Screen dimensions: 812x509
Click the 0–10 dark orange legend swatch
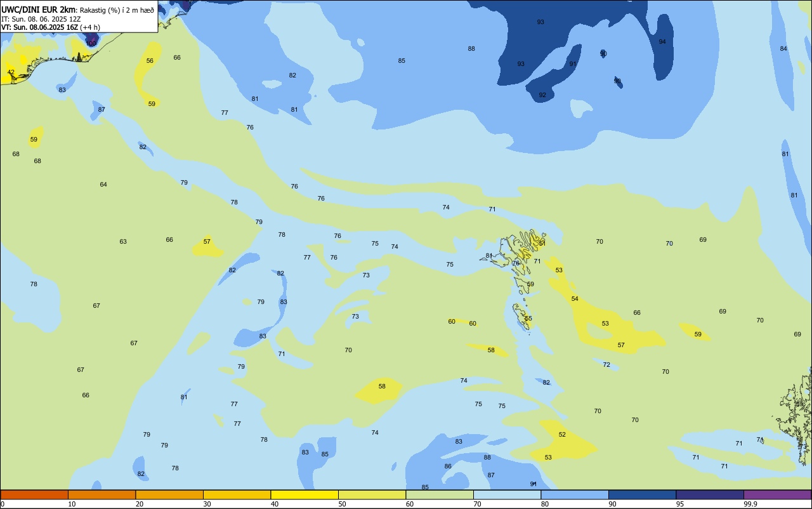coord(34,494)
